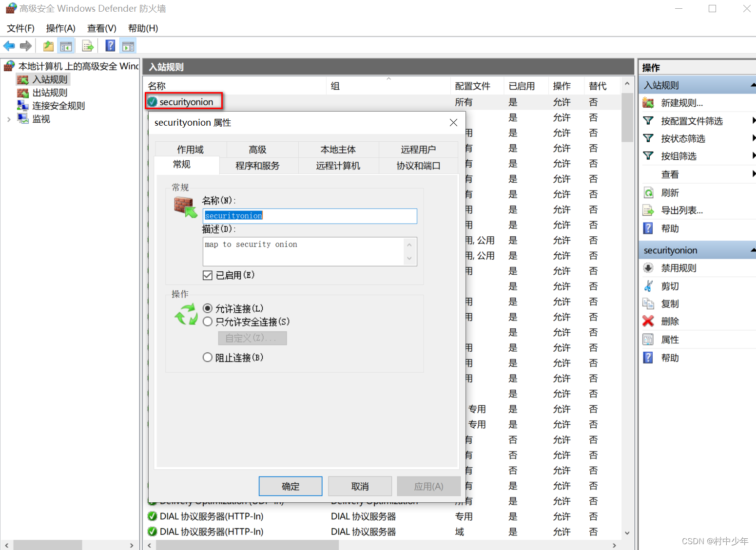Screen dimensions: 756x550
Task: Open 按状态筛选 submenu arrow
Action: (754, 138)
